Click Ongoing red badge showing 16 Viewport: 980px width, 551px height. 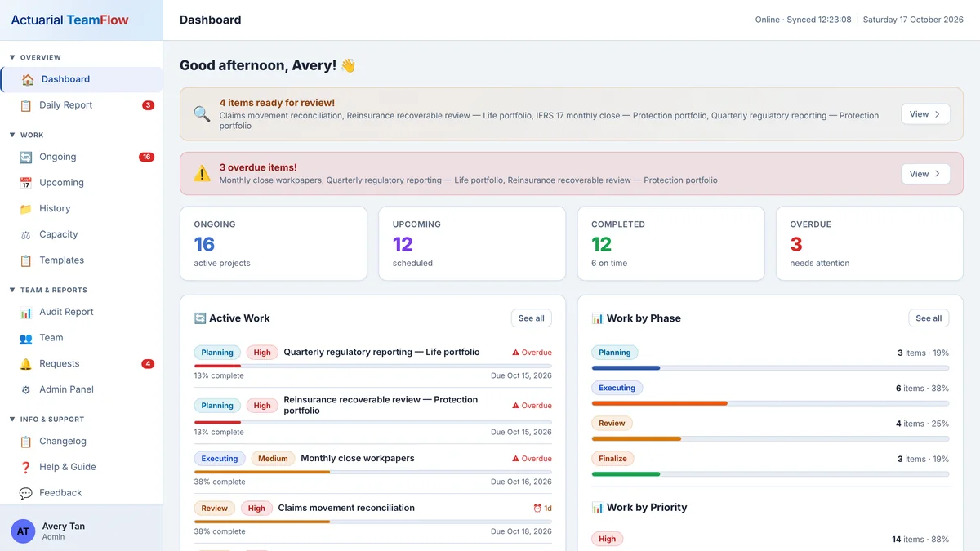point(146,157)
